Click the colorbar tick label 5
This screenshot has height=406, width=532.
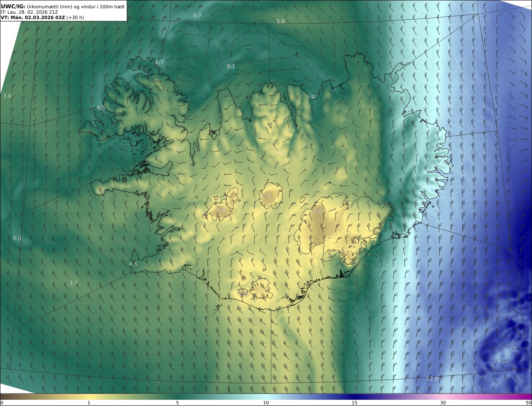pyautogui.click(x=177, y=403)
